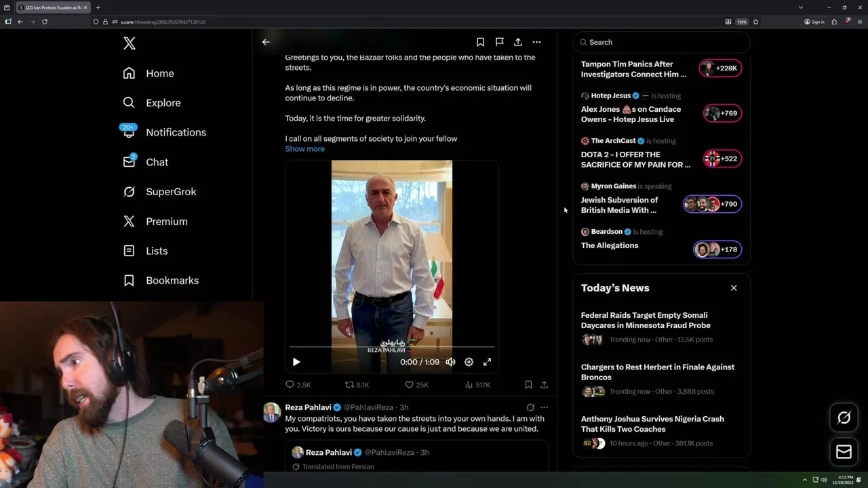
Task: Play the Reza Pahlavi video
Action: point(296,362)
